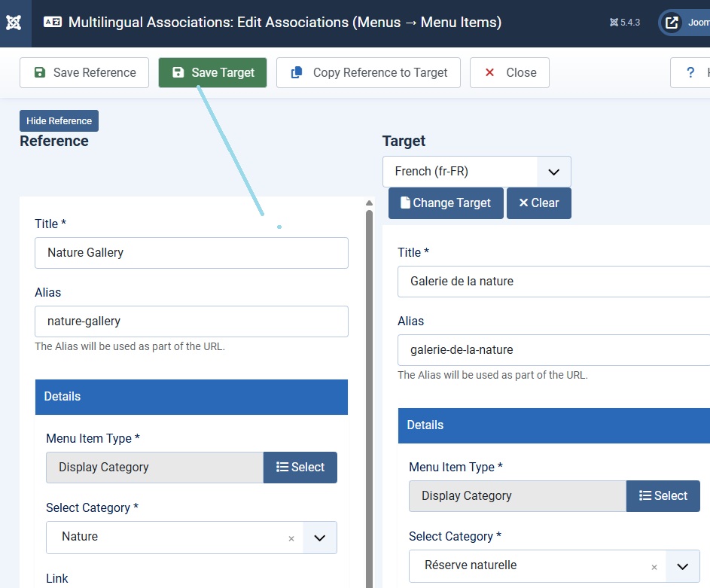
Task: Click the Reference Title field with Nature Gallery
Action: pyautogui.click(x=191, y=253)
